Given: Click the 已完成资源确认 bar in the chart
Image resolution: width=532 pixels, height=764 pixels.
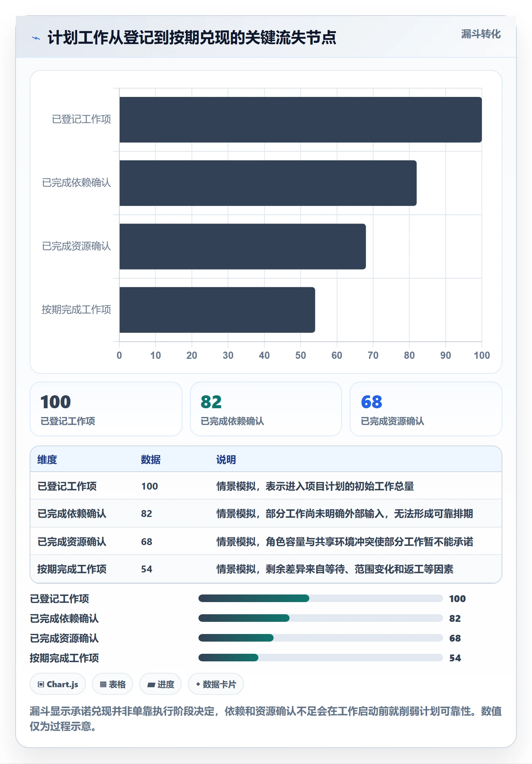Looking at the screenshot, I should click(x=242, y=247).
